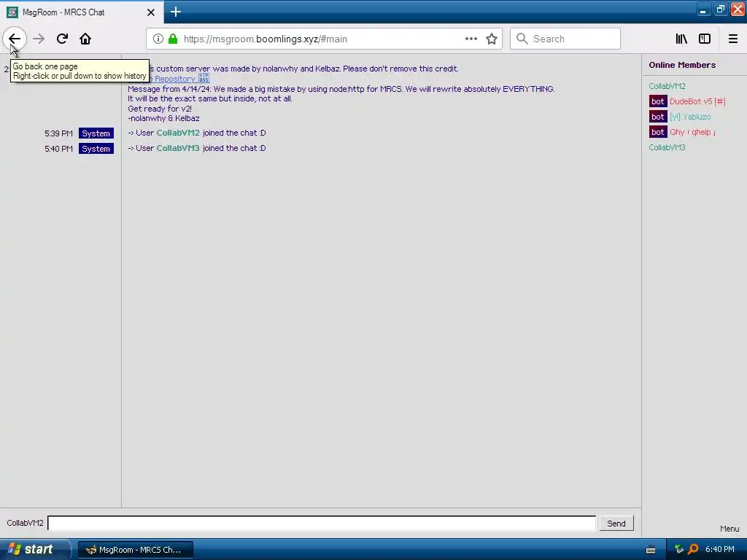
Task: Click the browser Back arrow button
Action: pyautogui.click(x=15, y=39)
